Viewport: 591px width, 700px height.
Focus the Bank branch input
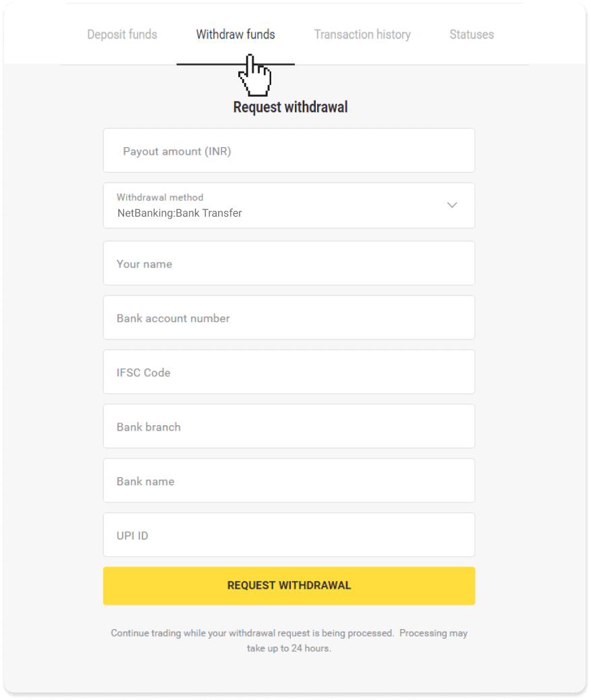tap(289, 426)
